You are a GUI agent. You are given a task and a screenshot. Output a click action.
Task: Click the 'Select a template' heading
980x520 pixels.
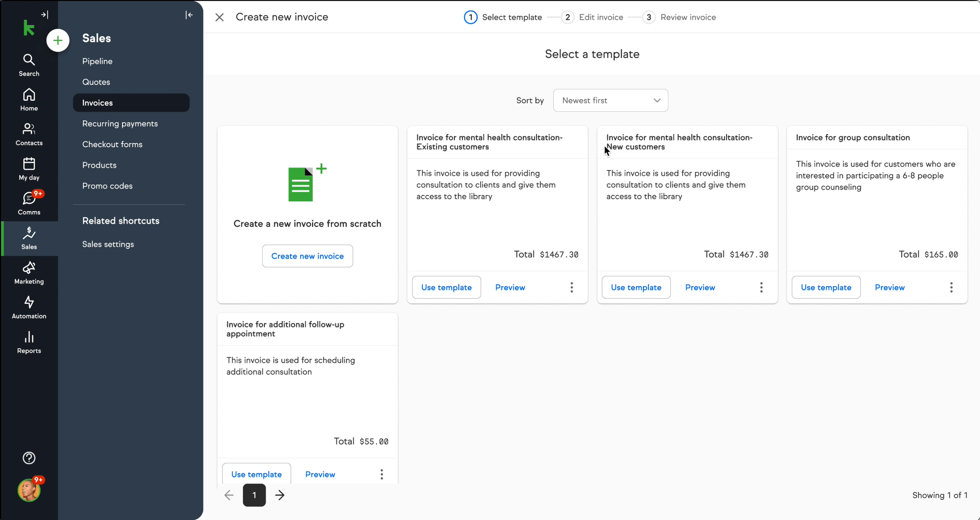click(x=592, y=54)
